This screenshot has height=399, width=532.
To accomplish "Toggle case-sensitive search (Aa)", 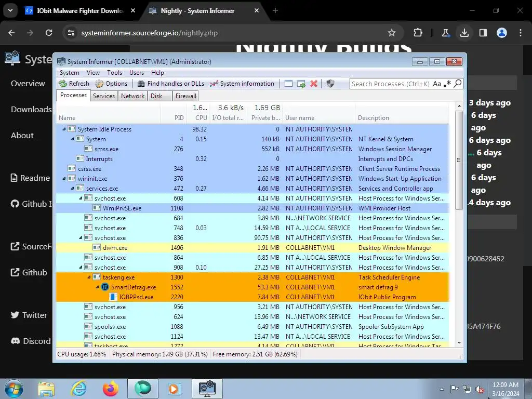I will click(436, 84).
